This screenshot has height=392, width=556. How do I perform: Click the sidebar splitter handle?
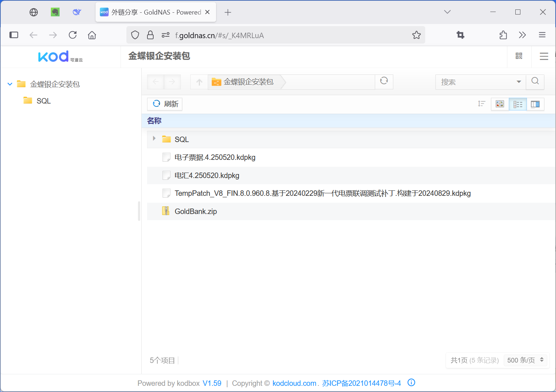tap(139, 211)
